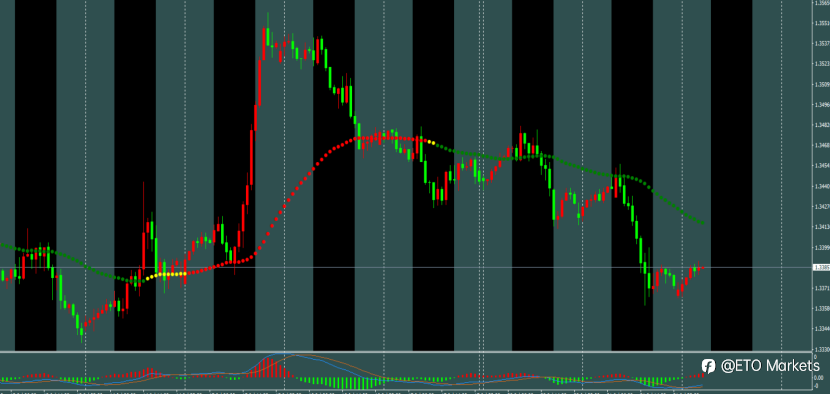The image size is (830, 394).
Task: Click the 1.3399 price axis label
Action: click(x=822, y=247)
